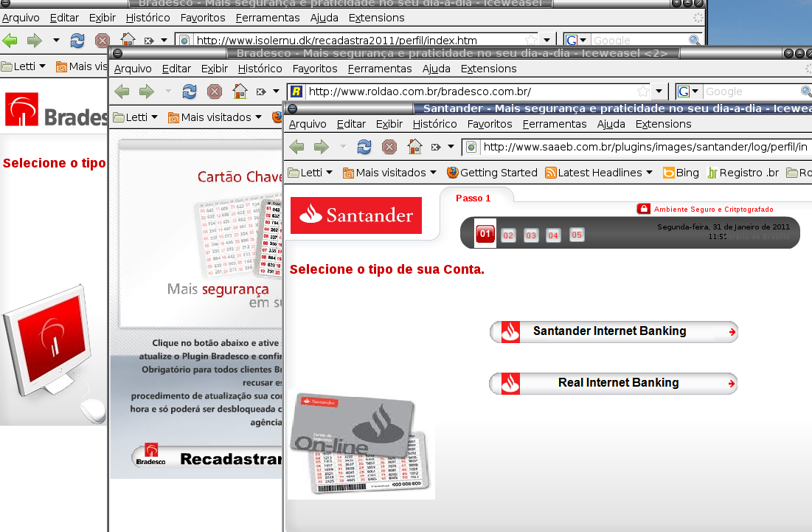Open the Editar menu in the isolernu.dk window

64,18
